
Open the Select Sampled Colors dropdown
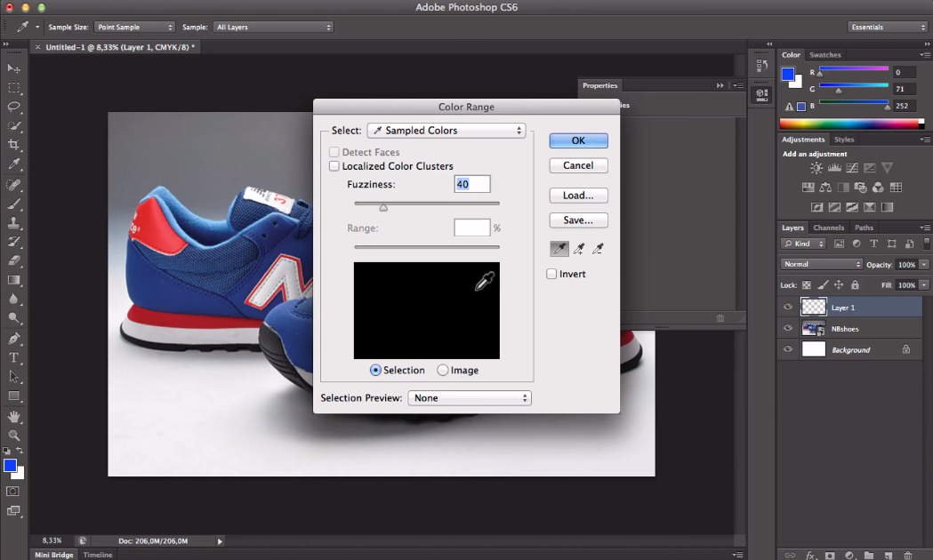click(446, 131)
